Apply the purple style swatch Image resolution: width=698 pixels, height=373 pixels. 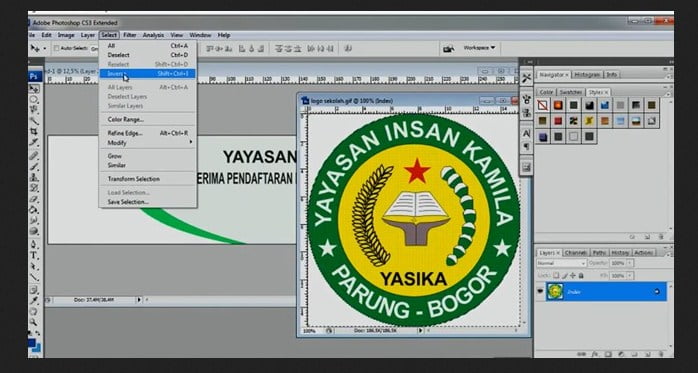543,137
